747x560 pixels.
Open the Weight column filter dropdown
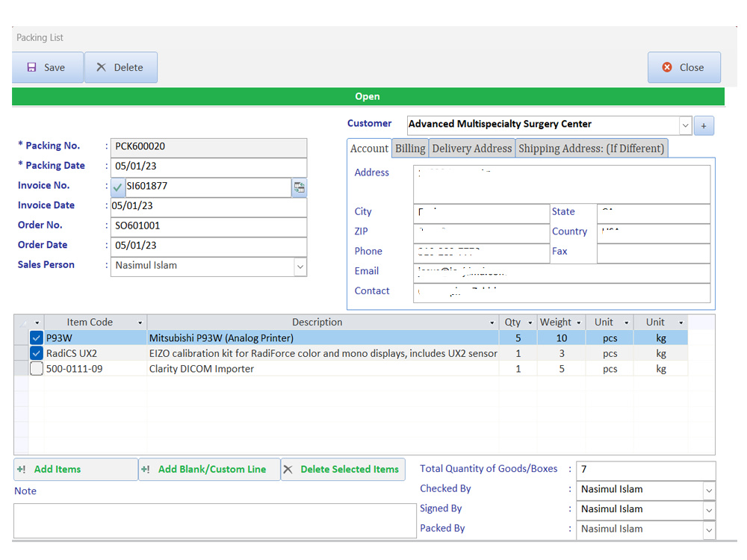click(x=579, y=323)
